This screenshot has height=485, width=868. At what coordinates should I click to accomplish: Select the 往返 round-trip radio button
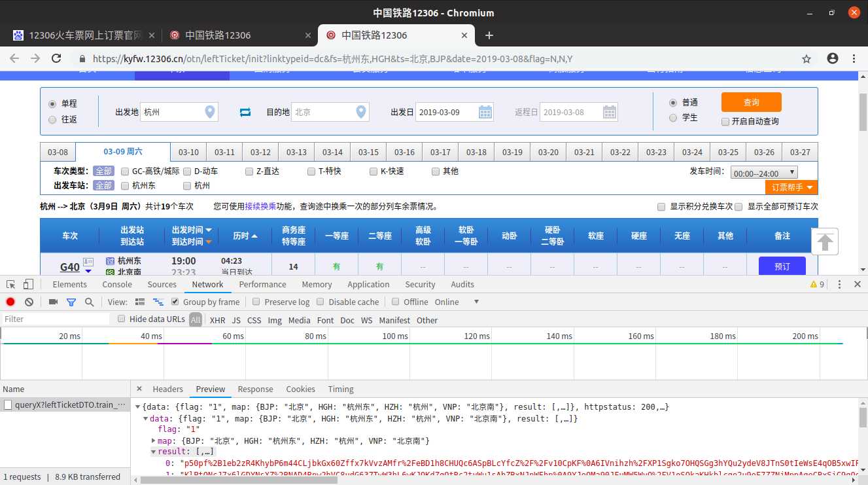[52, 119]
